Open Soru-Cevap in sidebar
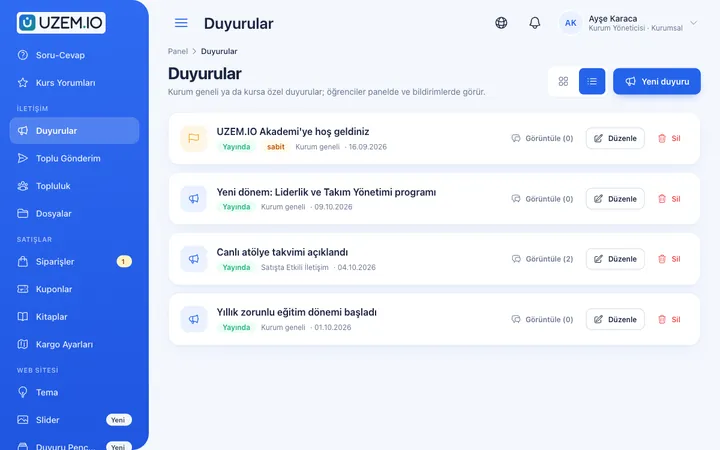This screenshot has height=450, width=720. tap(74, 55)
